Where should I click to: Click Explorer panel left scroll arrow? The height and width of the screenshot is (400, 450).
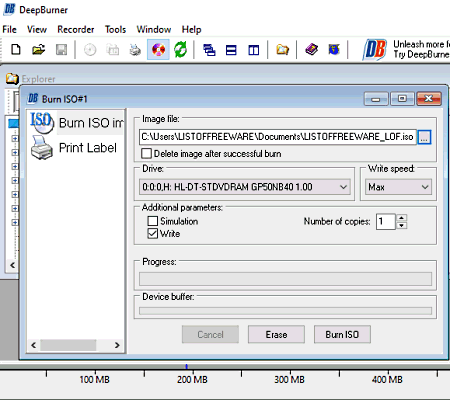[13, 265]
